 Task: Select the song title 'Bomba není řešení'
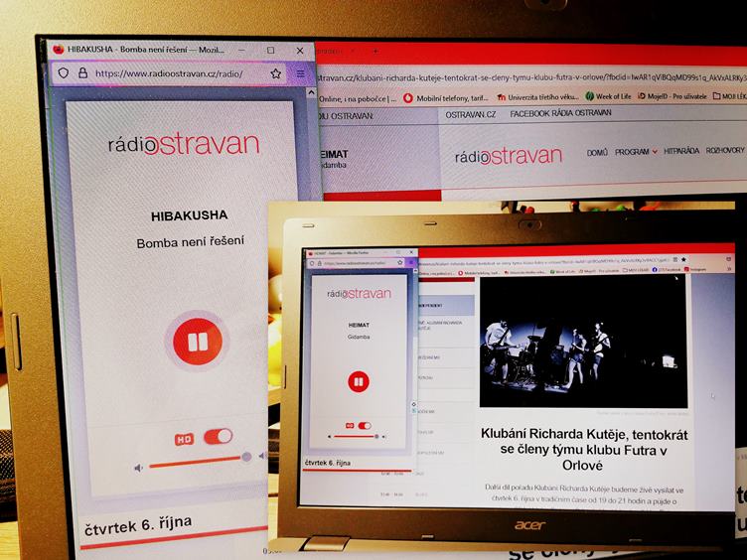point(190,242)
